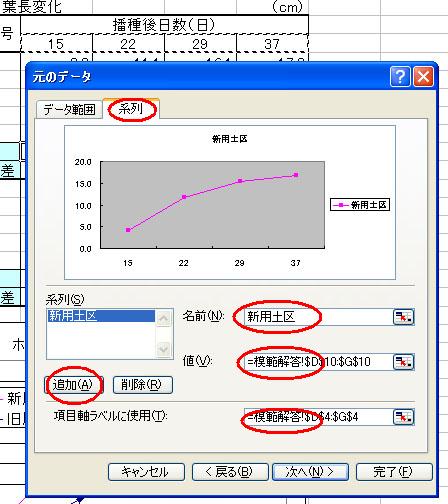Click the 追加(A) button
Viewport: 448px width, 504px height.
(73, 385)
